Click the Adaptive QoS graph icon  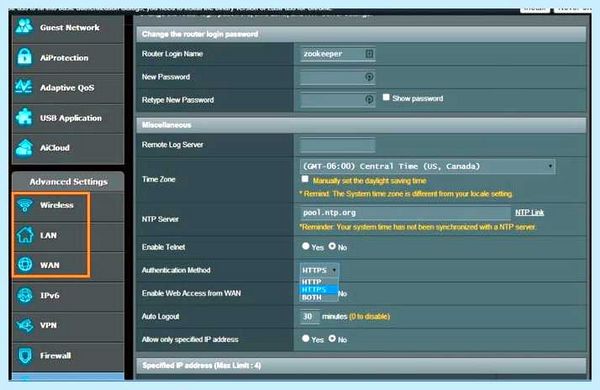pyautogui.click(x=24, y=86)
